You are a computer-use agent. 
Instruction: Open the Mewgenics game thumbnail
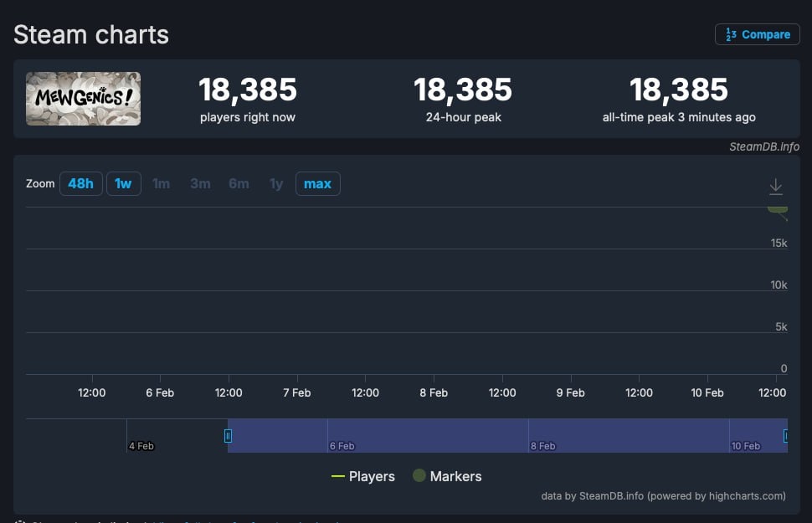[84, 99]
